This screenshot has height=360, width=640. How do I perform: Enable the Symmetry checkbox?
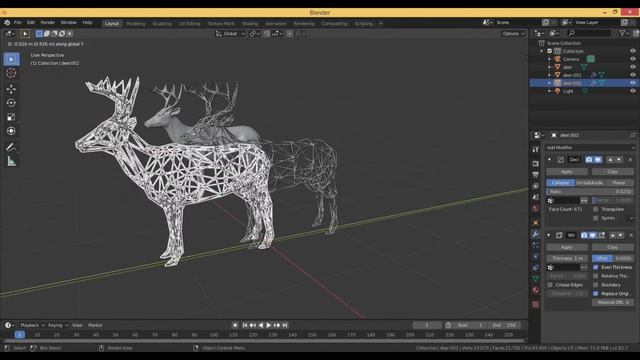(x=596, y=218)
